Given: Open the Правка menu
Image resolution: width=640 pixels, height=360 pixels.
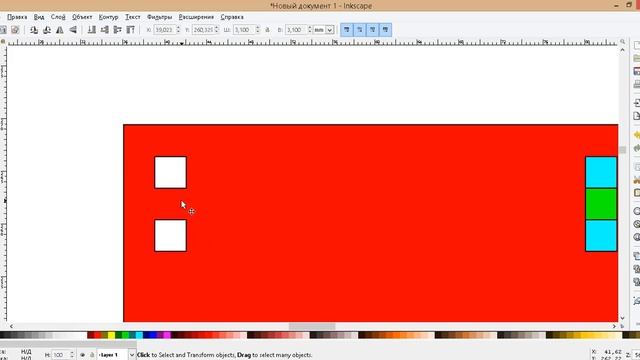Looking at the screenshot, I should 17,17.
